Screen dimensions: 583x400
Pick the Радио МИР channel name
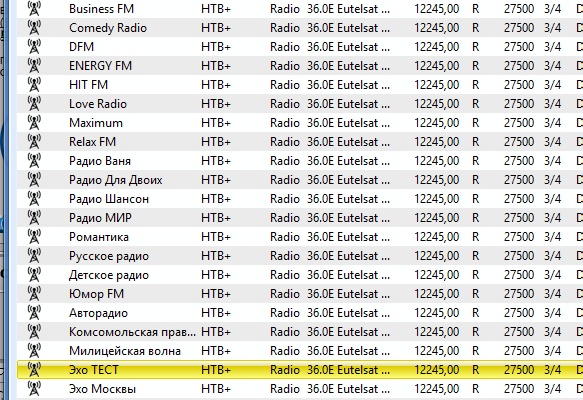(100, 218)
